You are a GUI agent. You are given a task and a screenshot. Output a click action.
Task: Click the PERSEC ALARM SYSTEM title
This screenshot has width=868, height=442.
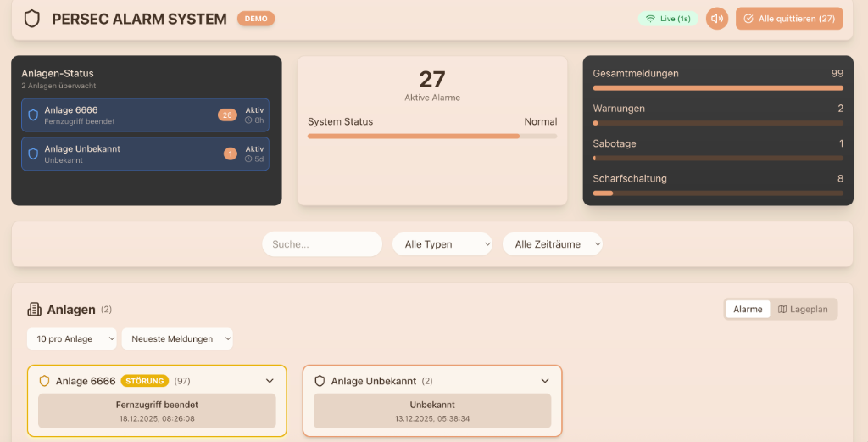(140, 19)
